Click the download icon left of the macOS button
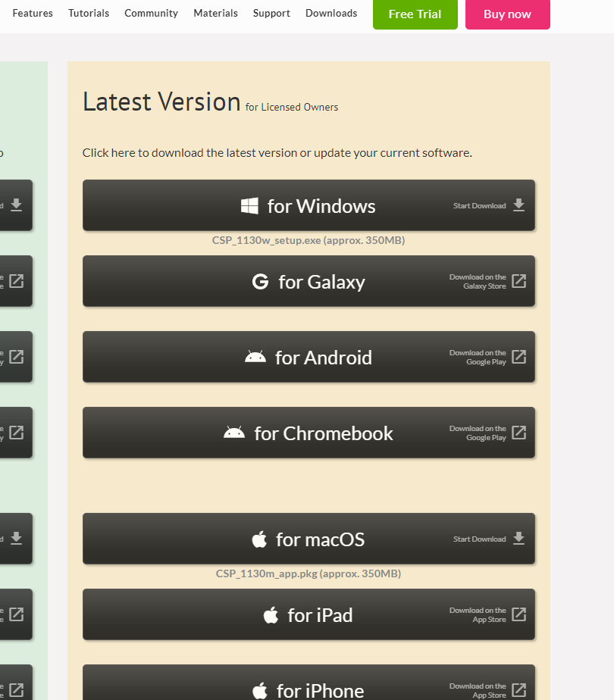Viewport: 614px width, 700px height. pyautogui.click(x=17, y=539)
